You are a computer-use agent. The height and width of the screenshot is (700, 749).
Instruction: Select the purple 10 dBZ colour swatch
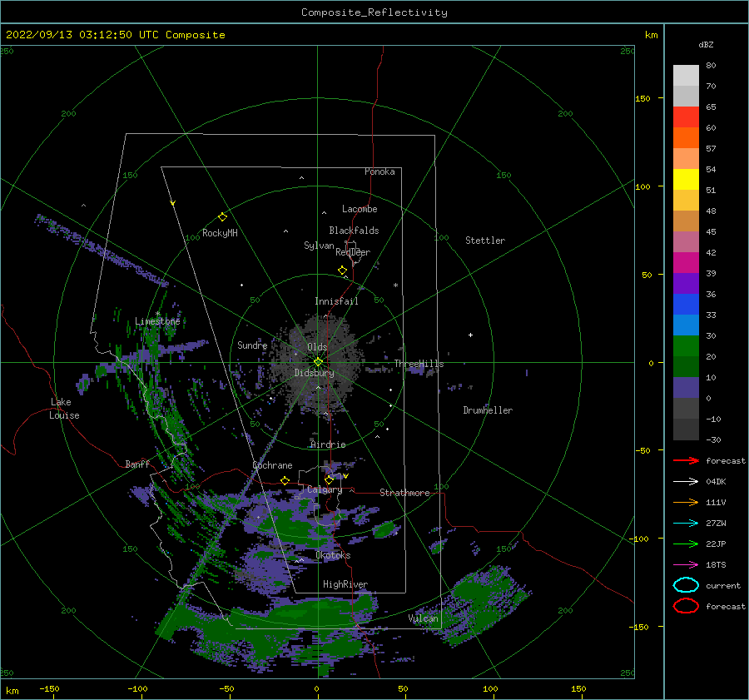686,388
